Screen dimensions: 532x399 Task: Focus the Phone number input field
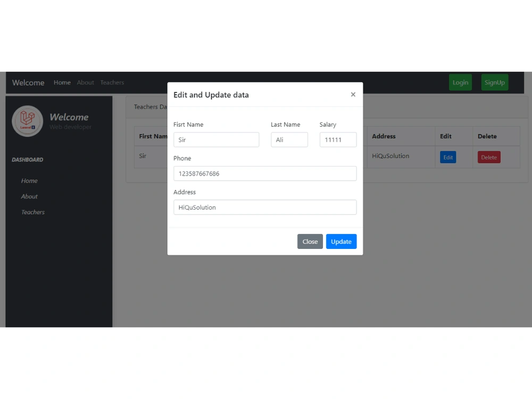[264, 173]
